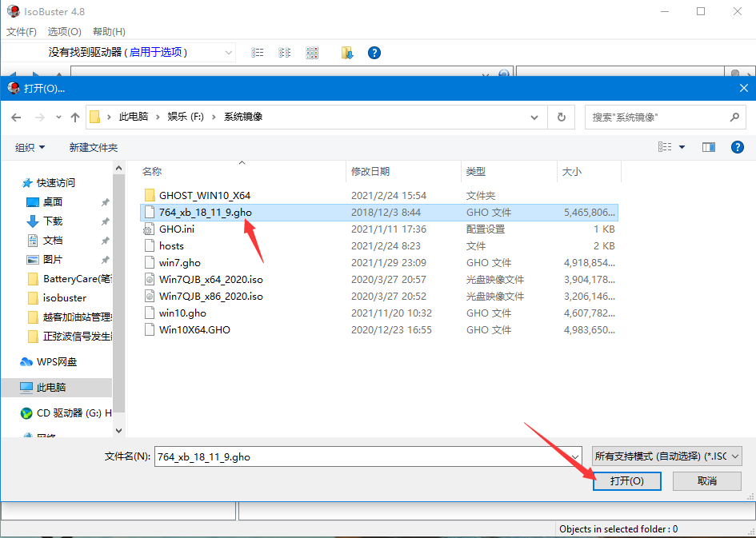Click the IsoBuster open folder toolbar icon
Viewport: 756px width, 538px height.
tap(347, 53)
